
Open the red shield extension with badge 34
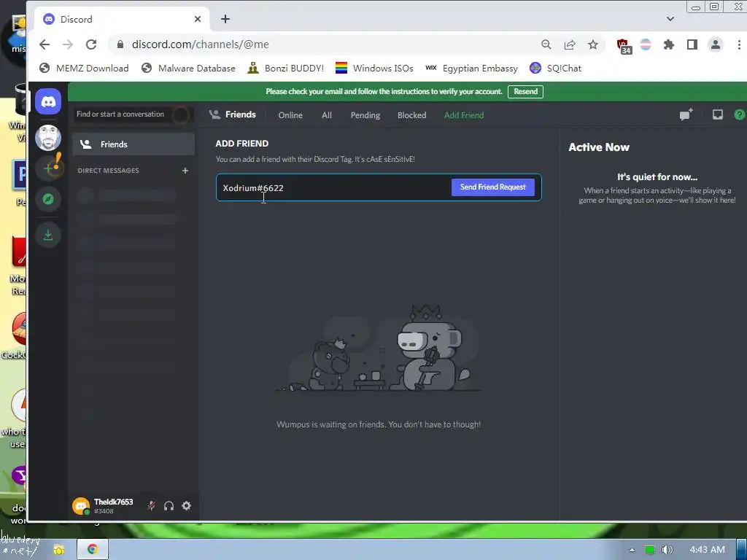coord(624,46)
